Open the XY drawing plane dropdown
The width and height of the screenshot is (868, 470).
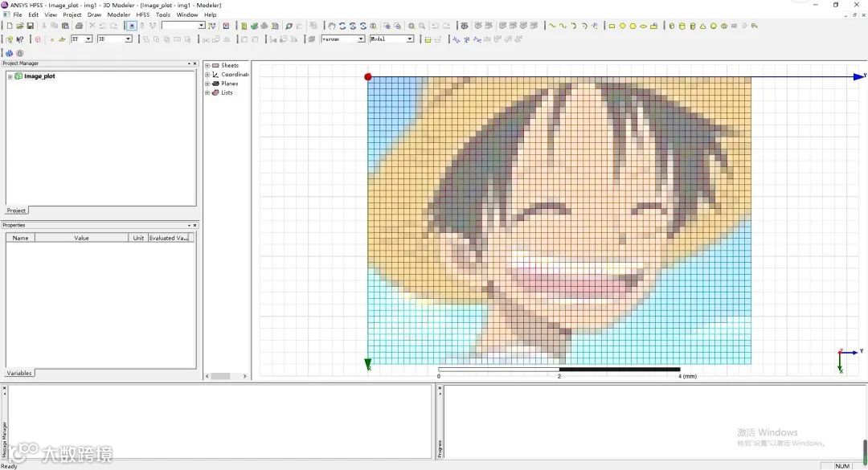pyautogui.click(x=88, y=39)
